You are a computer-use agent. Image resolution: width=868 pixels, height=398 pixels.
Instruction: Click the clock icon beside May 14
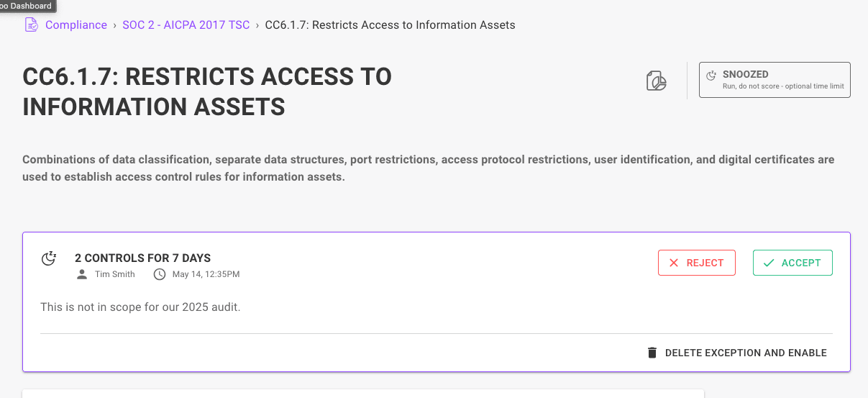(x=160, y=274)
